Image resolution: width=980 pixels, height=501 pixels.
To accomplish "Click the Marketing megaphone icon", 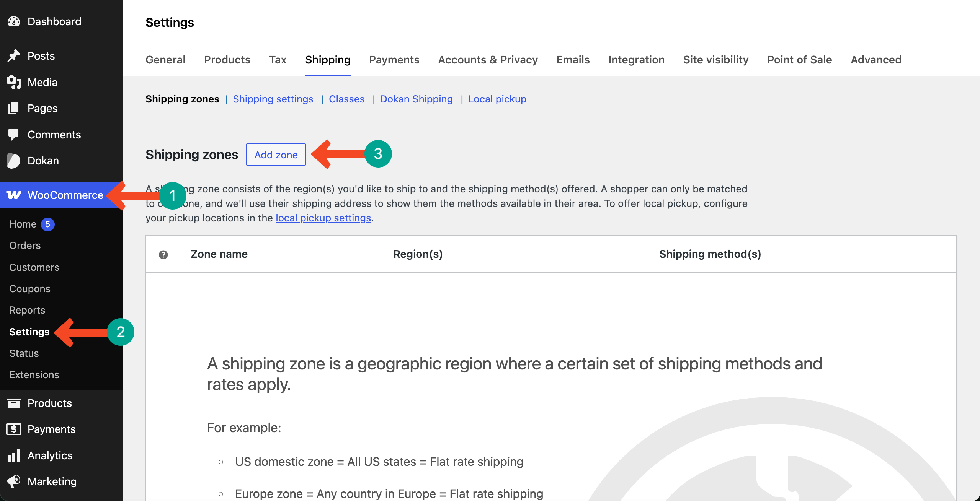I will click(x=14, y=481).
